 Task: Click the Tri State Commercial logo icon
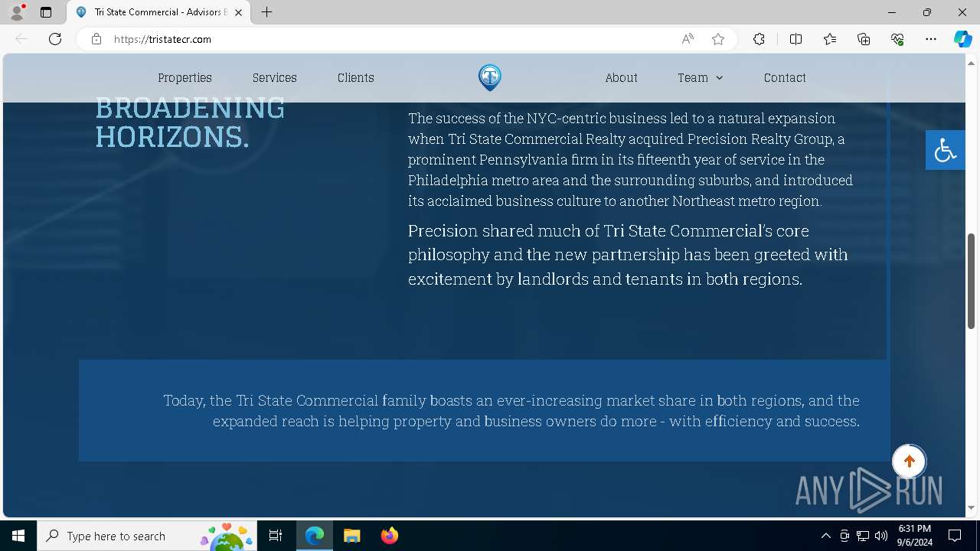tap(490, 77)
